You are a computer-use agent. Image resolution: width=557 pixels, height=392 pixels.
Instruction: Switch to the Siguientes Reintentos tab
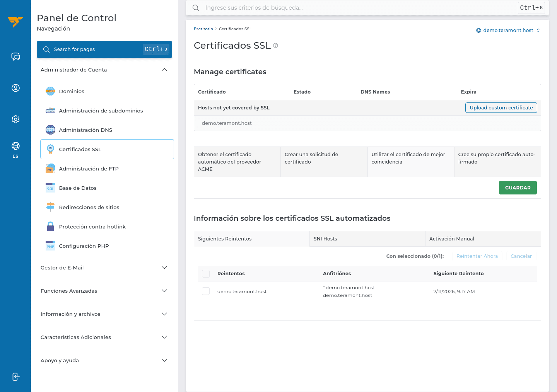[252, 239]
